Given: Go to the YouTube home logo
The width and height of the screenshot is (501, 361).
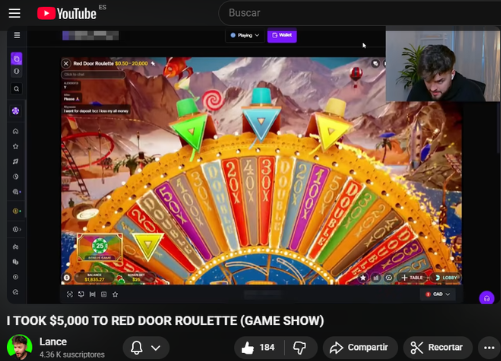Looking at the screenshot, I should point(67,13).
